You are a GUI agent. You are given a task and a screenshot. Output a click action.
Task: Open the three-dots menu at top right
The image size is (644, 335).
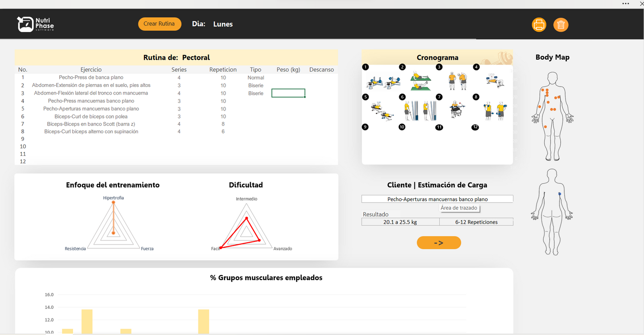626,4
